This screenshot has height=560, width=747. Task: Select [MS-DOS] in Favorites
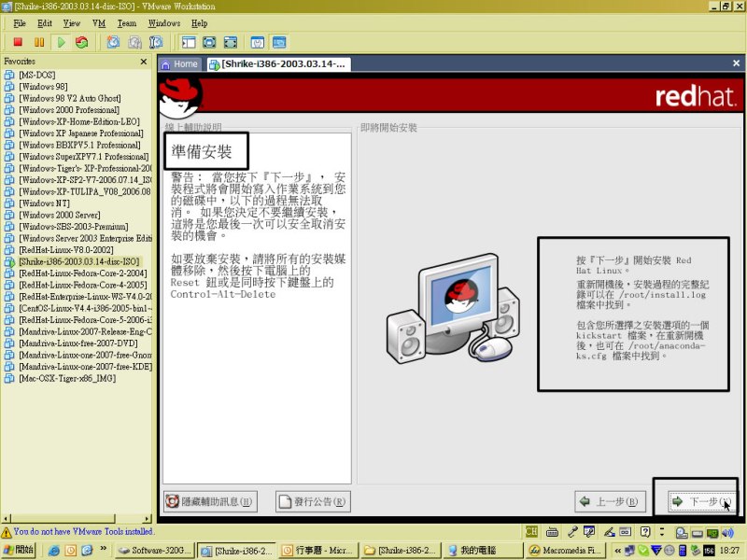click(x=37, y=75)
